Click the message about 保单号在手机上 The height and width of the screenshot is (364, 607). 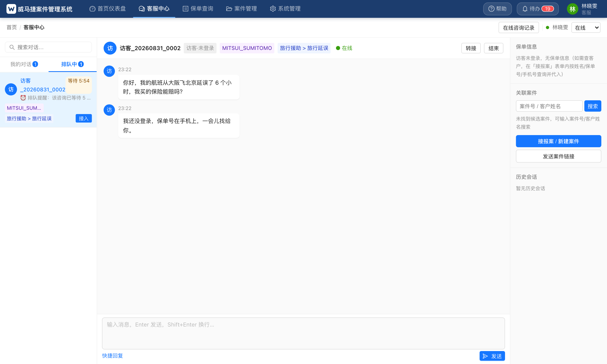pyautogui.click(x=179, y=126)
